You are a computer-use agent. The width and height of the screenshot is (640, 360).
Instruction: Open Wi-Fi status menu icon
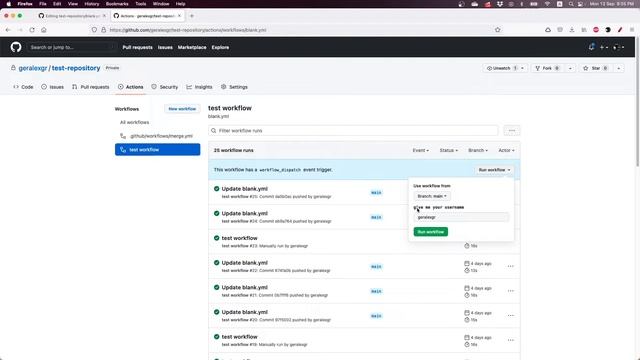pos(547,4)
